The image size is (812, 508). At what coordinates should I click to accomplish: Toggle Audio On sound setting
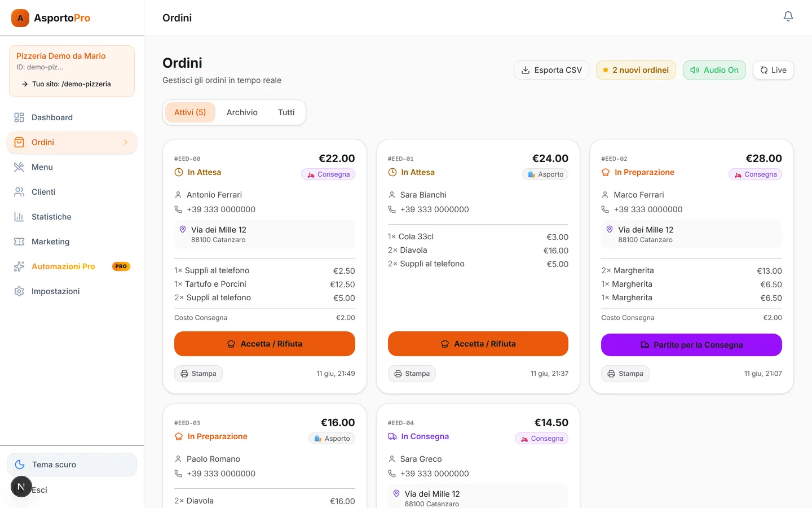pos(714,70)
